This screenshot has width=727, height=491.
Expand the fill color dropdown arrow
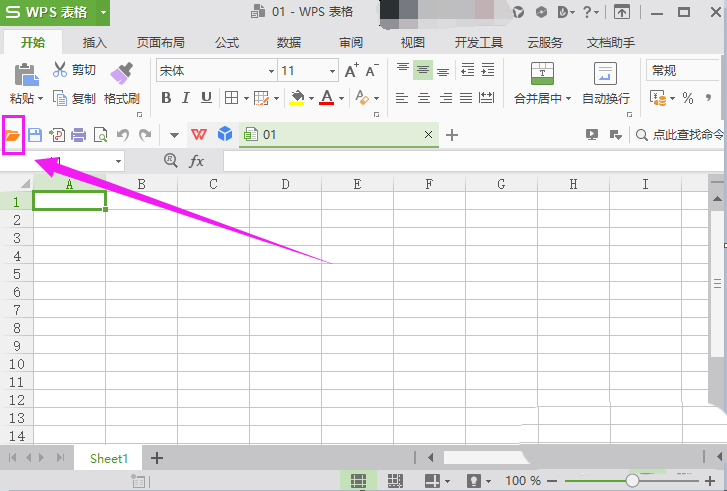(311, 98)
